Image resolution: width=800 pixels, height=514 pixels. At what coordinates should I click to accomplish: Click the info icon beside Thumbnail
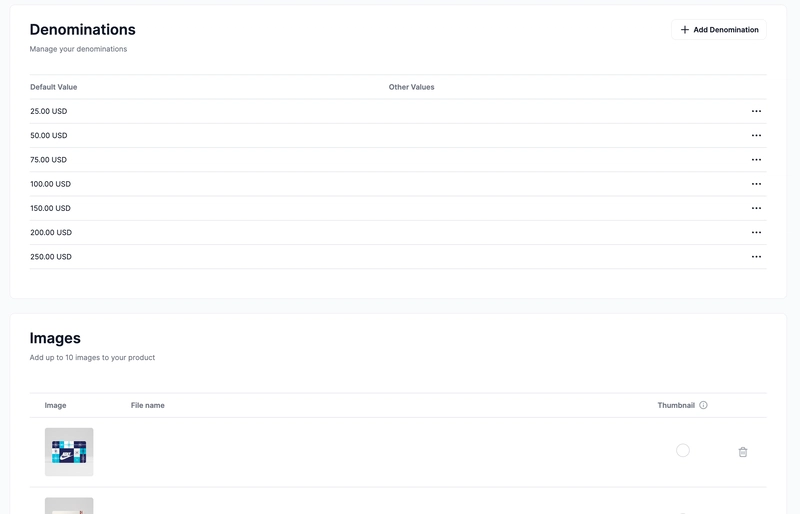pos(703,405)
